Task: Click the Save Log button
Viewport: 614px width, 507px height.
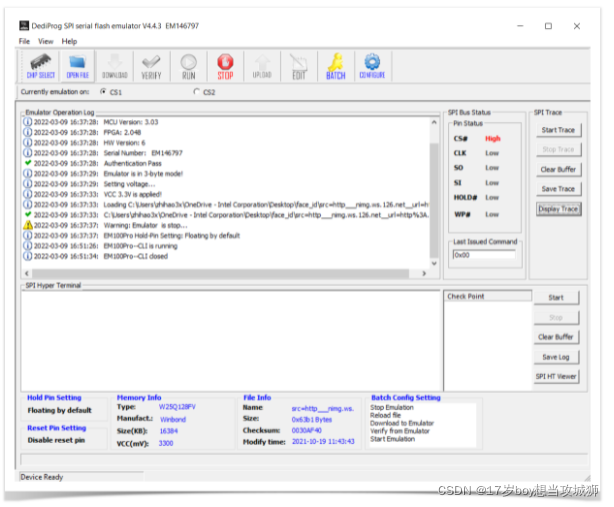Action: point(556,357)
